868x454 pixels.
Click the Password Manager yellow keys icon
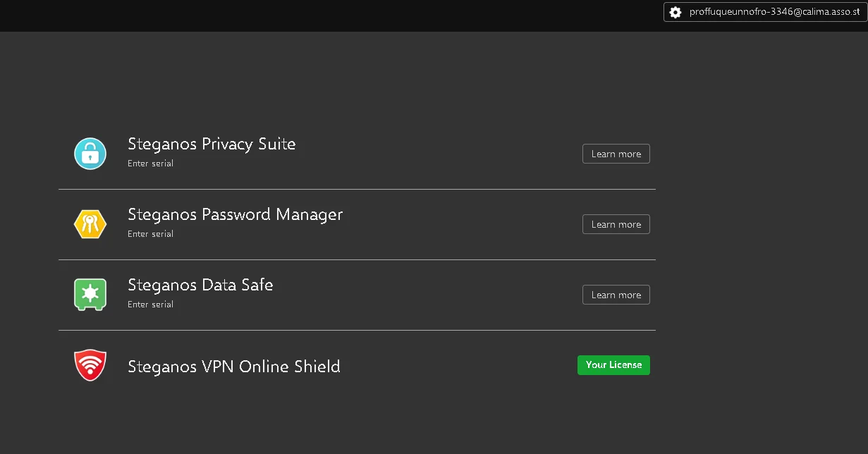(90, 224)
